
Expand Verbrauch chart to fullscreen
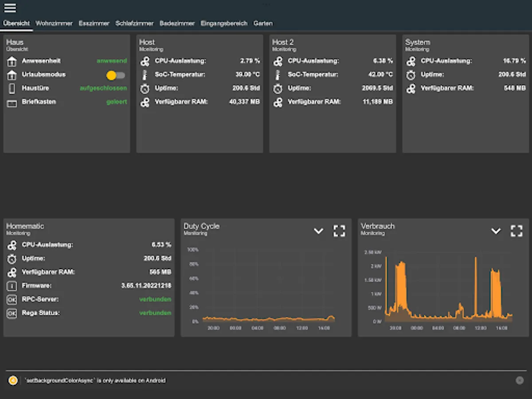pyautogui.click(x=516, y=231)
